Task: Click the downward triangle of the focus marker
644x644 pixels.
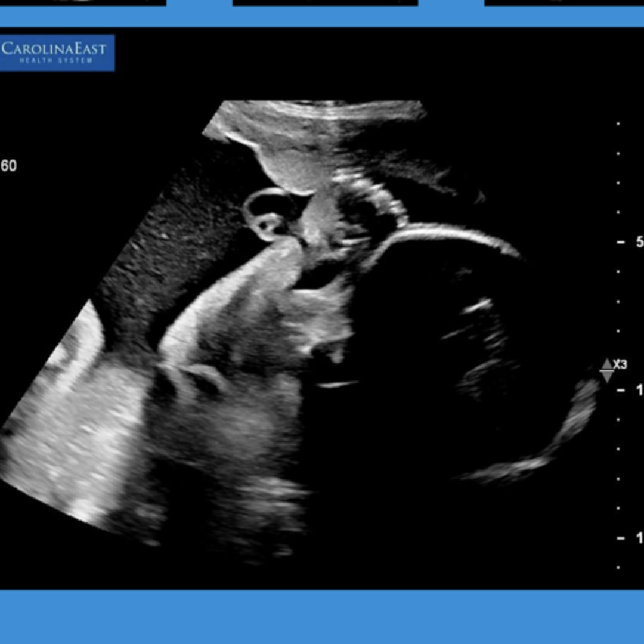Action: click(x=607, y=377)
